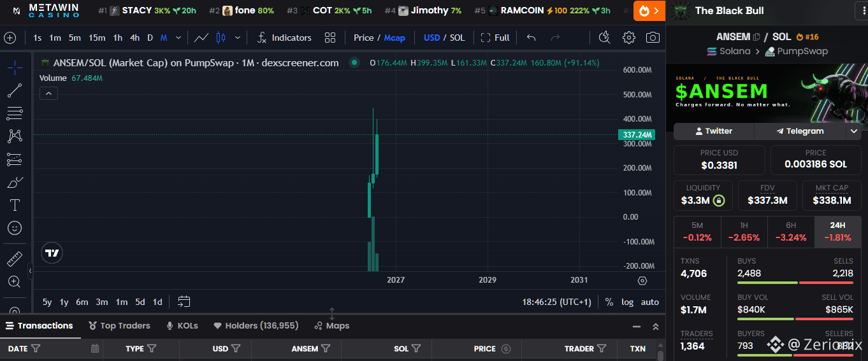Select the 24H stats tab
The height and width of the screenshot is (361, 868).
click(x=837, y=231)
